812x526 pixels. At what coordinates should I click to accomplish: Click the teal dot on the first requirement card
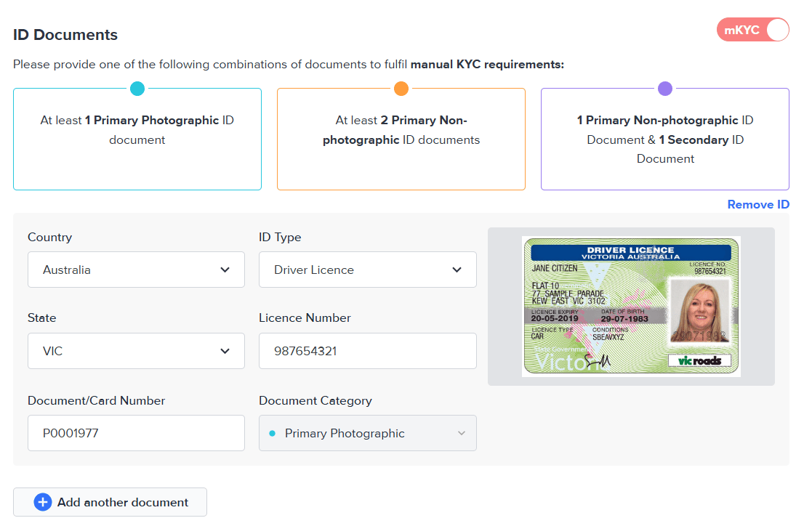pos(137,88)
